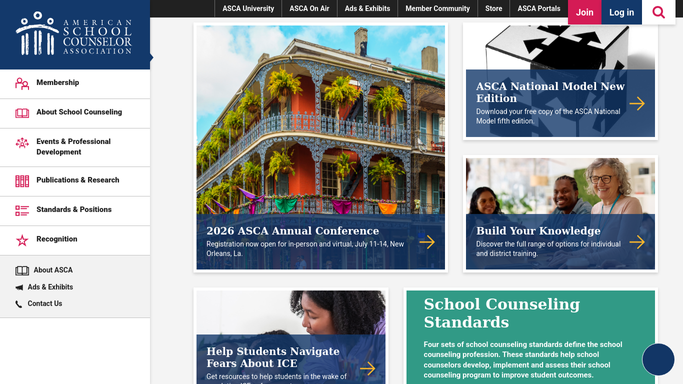The width and height of the screenshot is (683, 384).
Task: Select Member Community in the top bar
Action: click(x=437, y=8)
